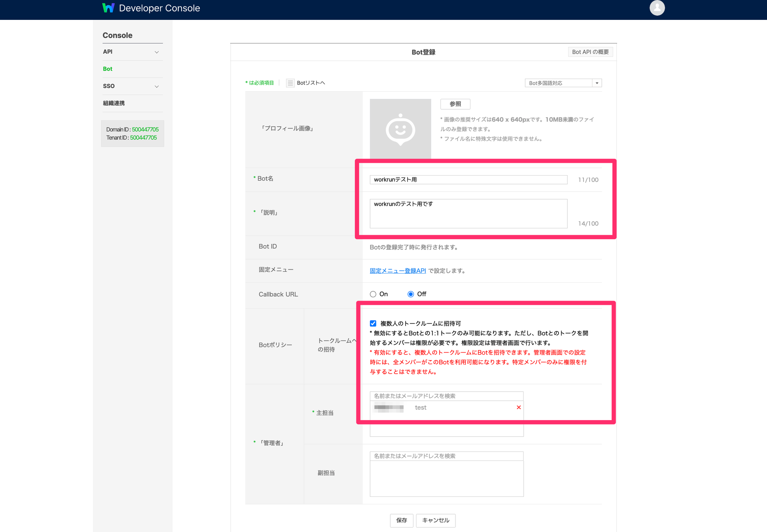Open the Bot API の概要 button
The width and height of the screenshot is (767, 532).
click(590, 52)
